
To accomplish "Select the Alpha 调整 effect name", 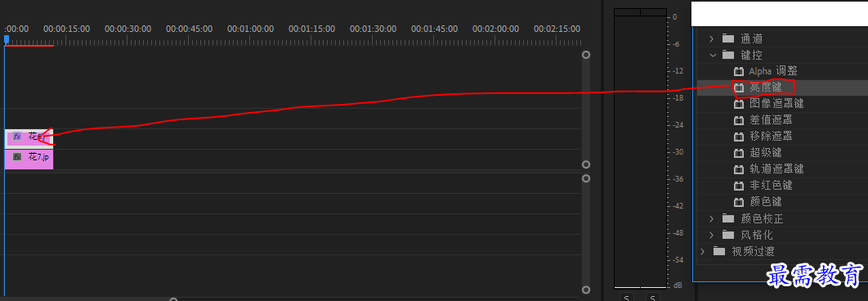I will tap(773, 71).
